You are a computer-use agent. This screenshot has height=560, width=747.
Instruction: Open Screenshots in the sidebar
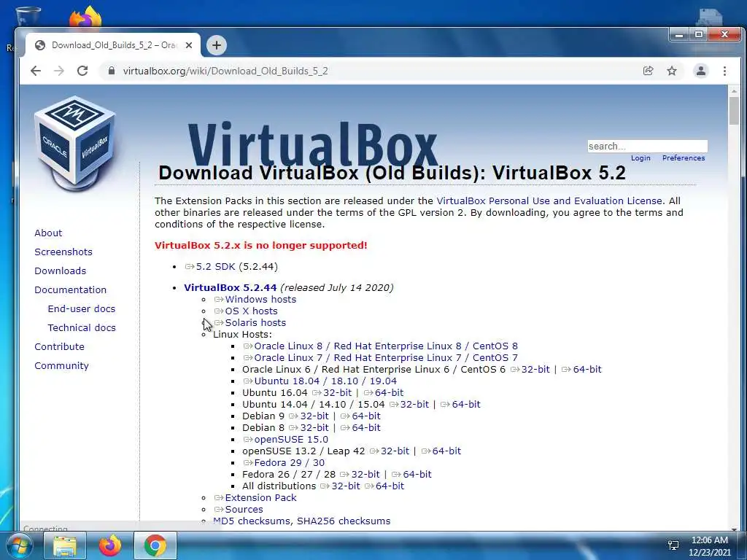point(63,252)
